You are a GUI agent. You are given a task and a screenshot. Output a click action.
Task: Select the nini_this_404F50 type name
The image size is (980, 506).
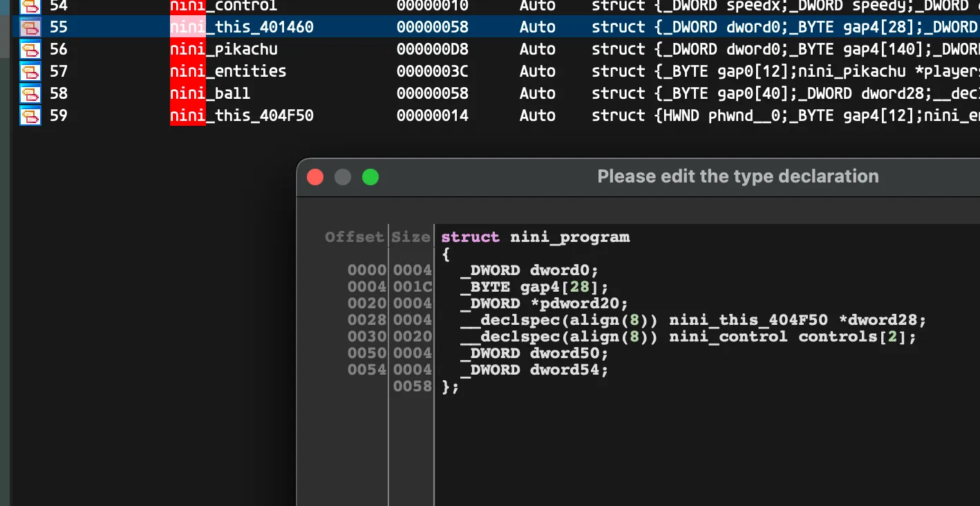tap(242, 116)
